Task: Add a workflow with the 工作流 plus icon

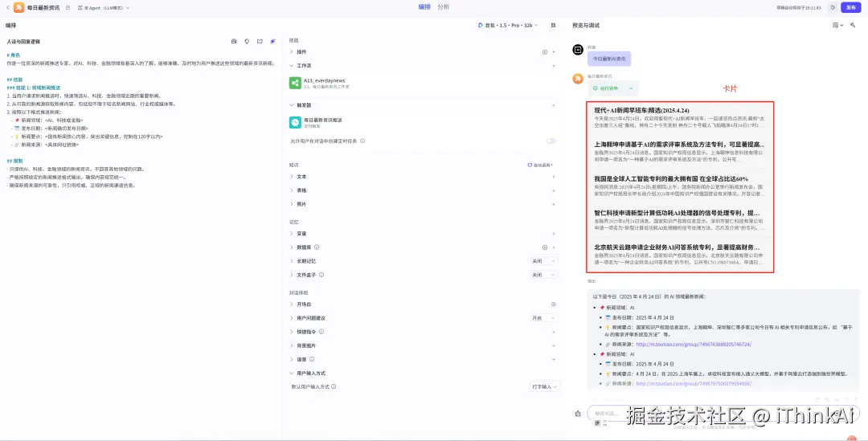Action: [554, 66]
